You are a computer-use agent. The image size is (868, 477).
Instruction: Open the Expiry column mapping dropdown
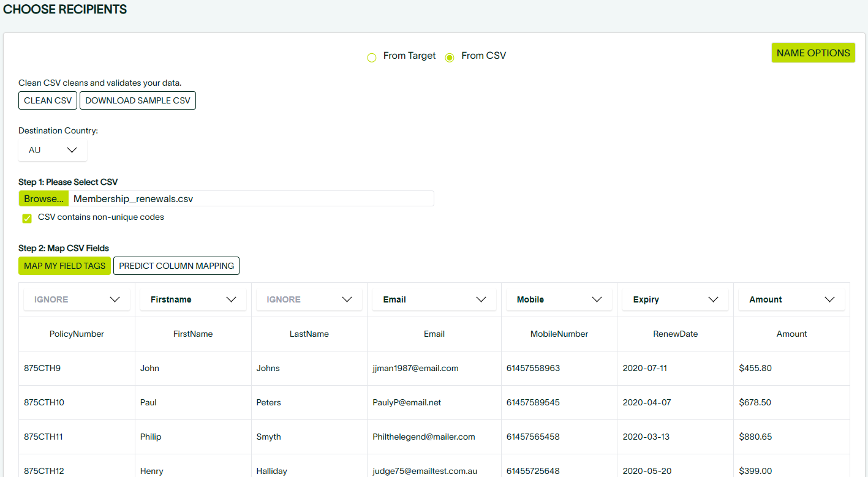click(675, 299)
